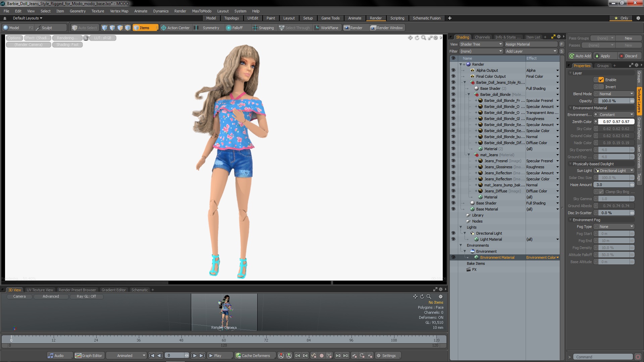Toggle Environment Material visibility eye
This screenshot has width=644, height=362.
453,257
